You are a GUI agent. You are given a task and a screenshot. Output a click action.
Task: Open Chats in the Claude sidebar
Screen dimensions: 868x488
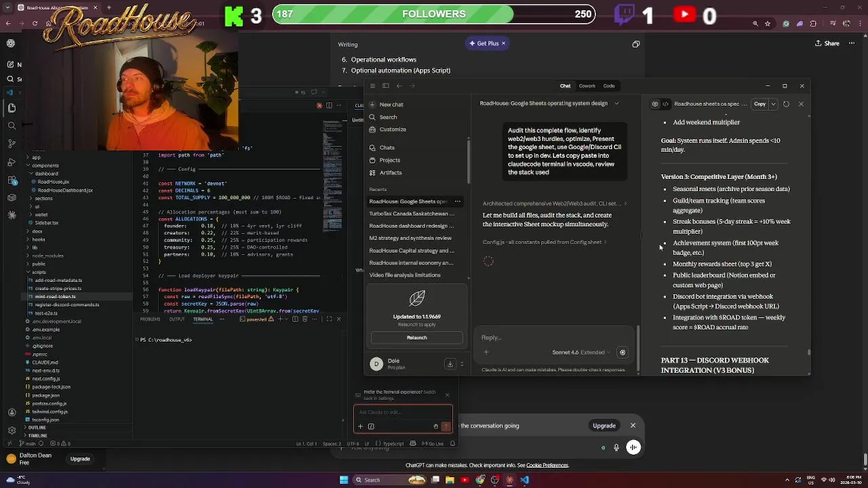pyautogui.click(x=382, y=148)
